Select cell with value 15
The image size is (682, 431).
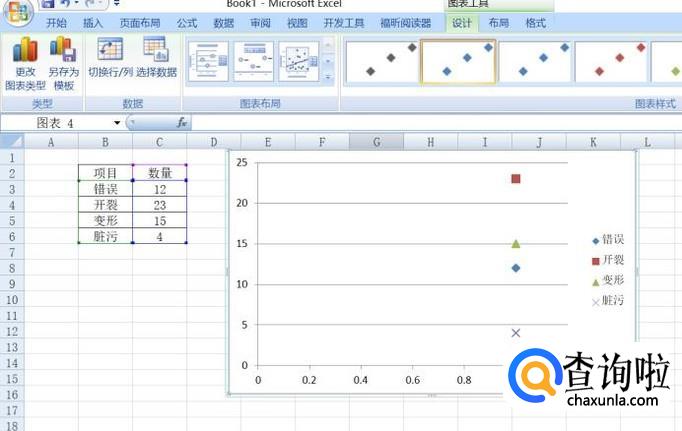pyautogui.click(x=160, y=221)
